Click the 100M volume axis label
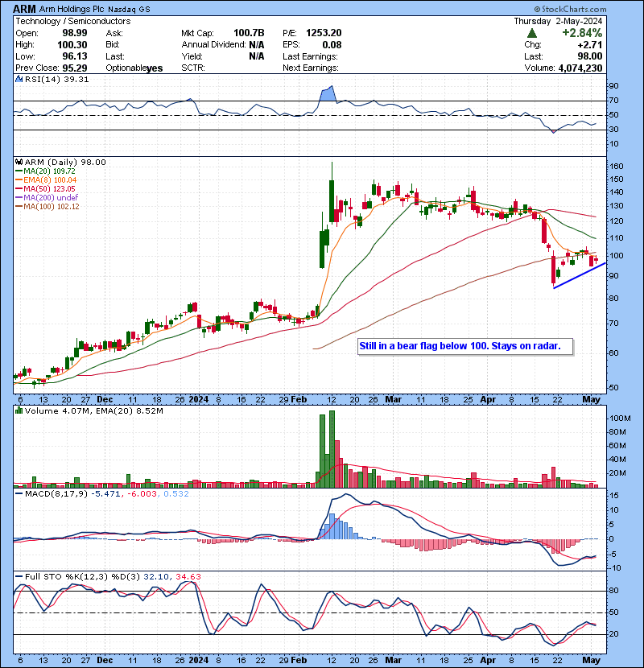Viewport: 644px width, 668px height. (x=620, y=418)
